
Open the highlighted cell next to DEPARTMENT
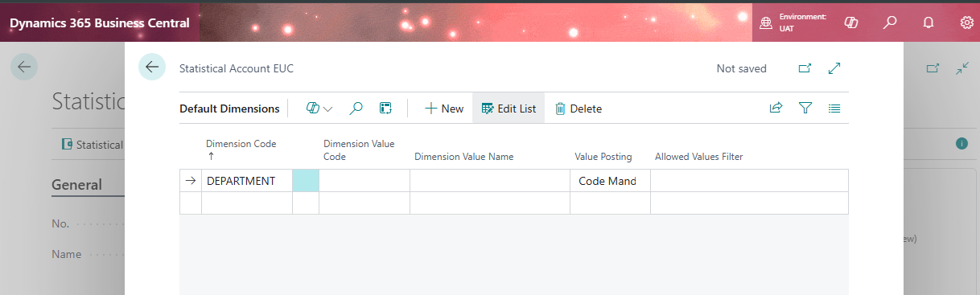pyautogui.click(x=306, y=181)
